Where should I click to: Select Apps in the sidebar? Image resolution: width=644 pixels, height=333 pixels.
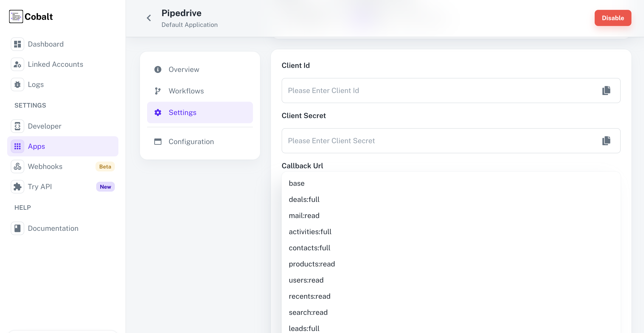click(36, 146)
